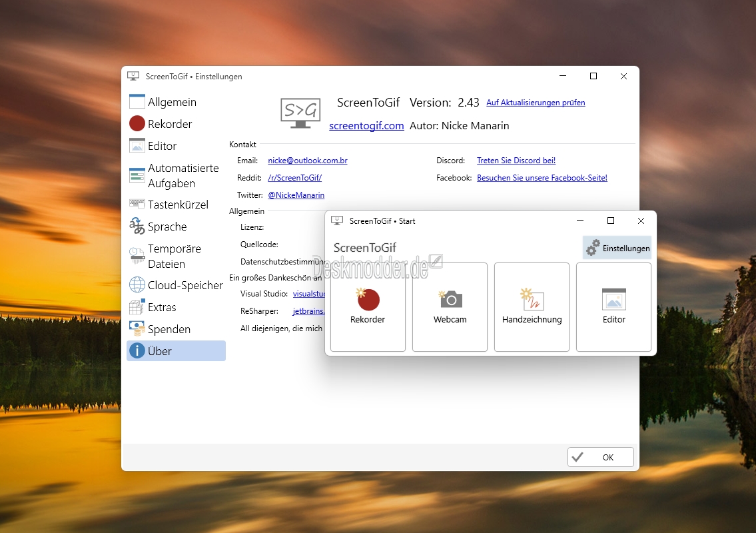The width and height of the screenshot is (756, 533).
Task: Open the Extras cube icon
Action: (137, 307)
